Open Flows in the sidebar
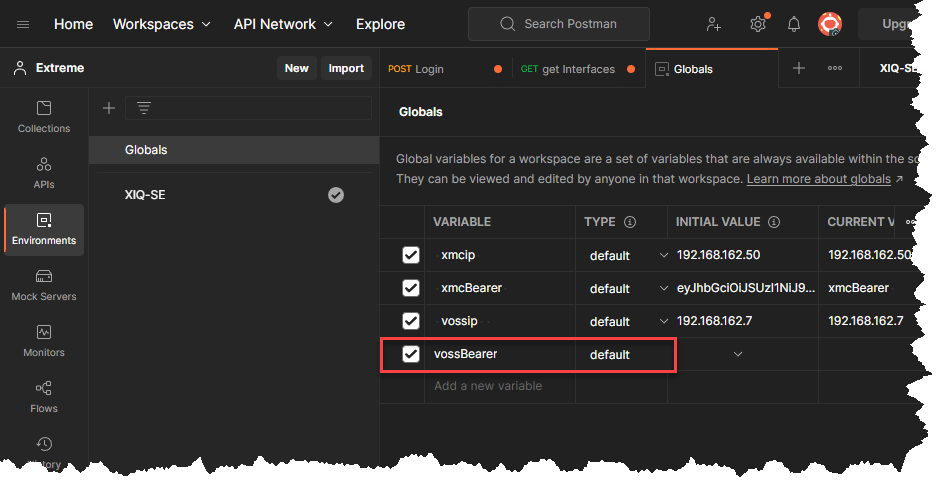The image size is (937, 485). 44,397
